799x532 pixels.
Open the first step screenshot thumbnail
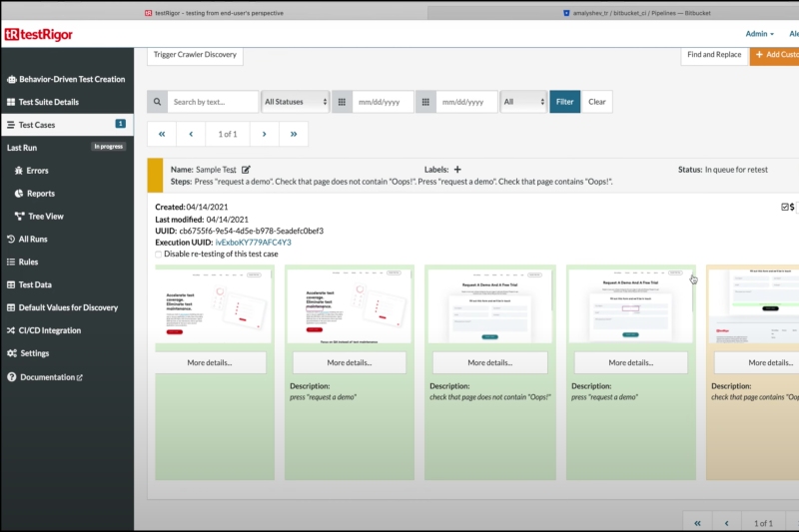coord(214,306)
